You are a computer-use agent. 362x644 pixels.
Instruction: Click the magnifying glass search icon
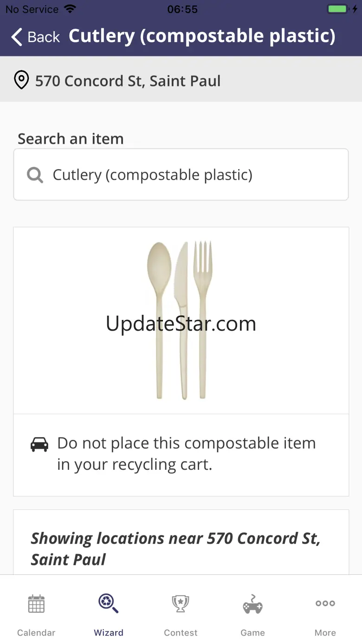(35, 175)
